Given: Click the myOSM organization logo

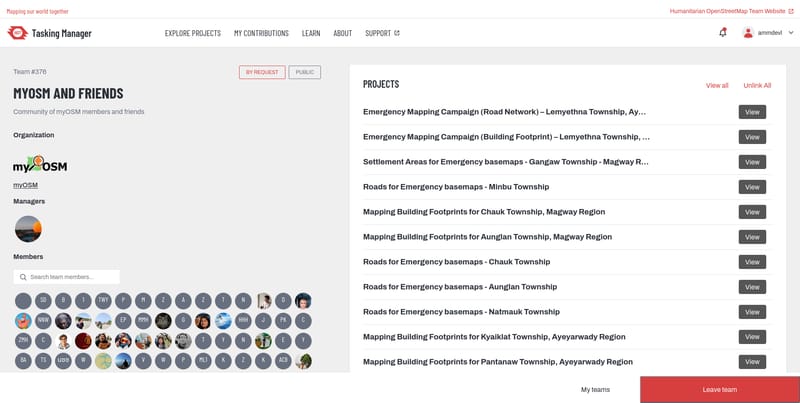Looking at the screenshot, I should tap(40, 164).
